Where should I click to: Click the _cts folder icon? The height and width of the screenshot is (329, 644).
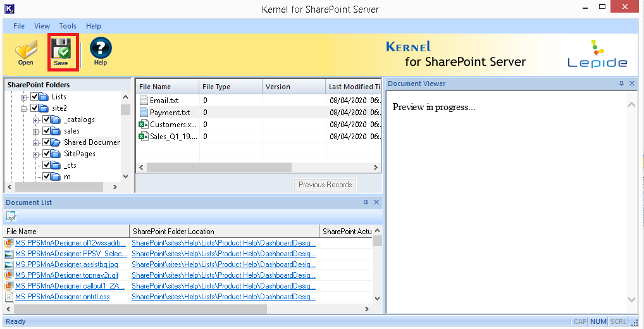click(x=56, y=165)
